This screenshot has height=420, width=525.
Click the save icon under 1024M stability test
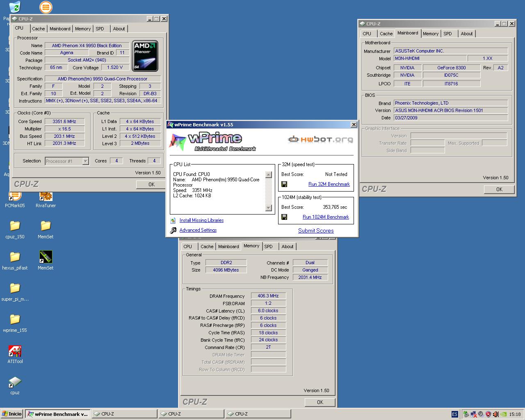(284, 217)
